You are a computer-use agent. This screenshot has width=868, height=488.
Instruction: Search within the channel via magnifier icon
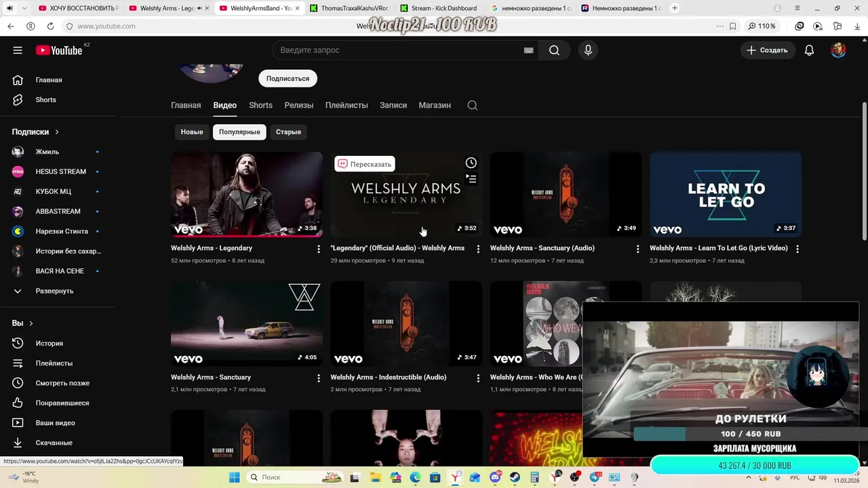pos(473,105)
